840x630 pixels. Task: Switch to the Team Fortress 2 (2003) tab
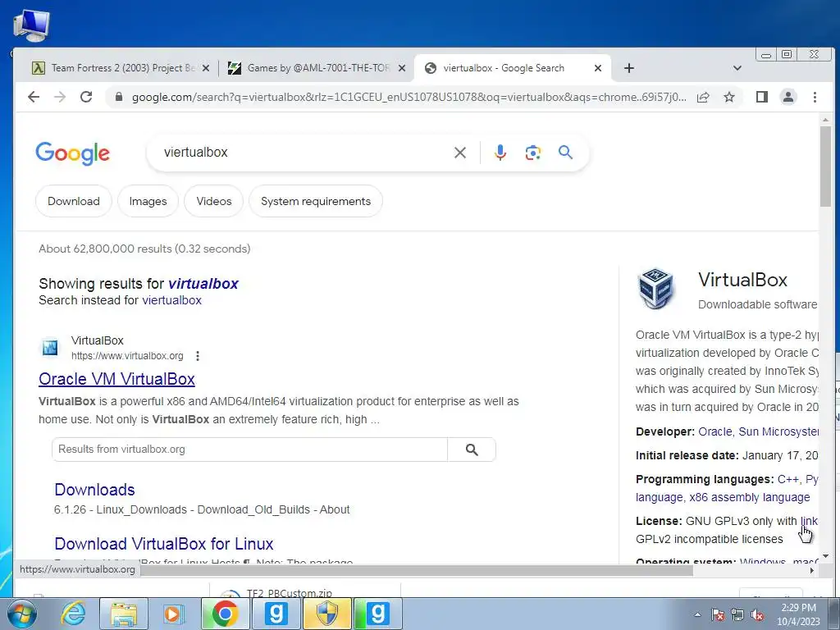pyautogui.click(x=123, y=68)
